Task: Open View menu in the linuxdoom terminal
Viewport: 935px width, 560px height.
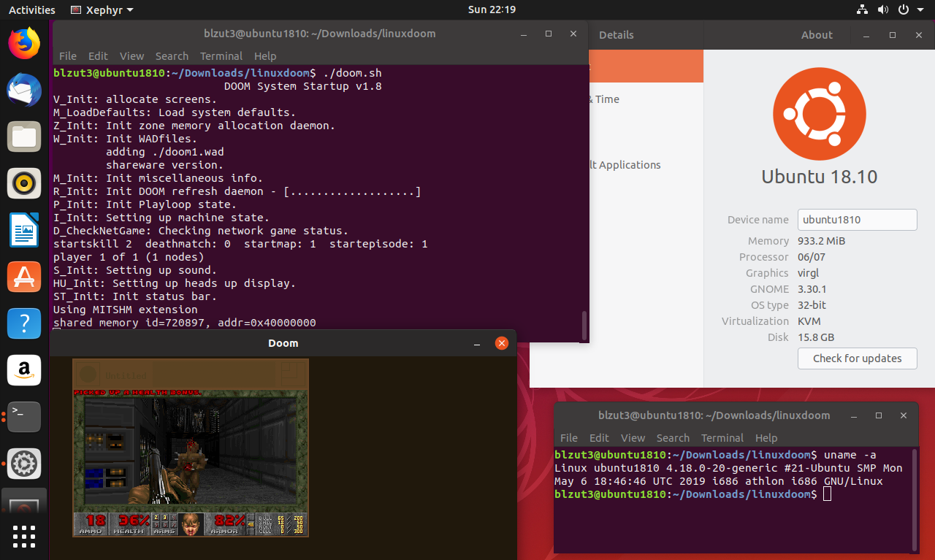Action: coord(132,56)
